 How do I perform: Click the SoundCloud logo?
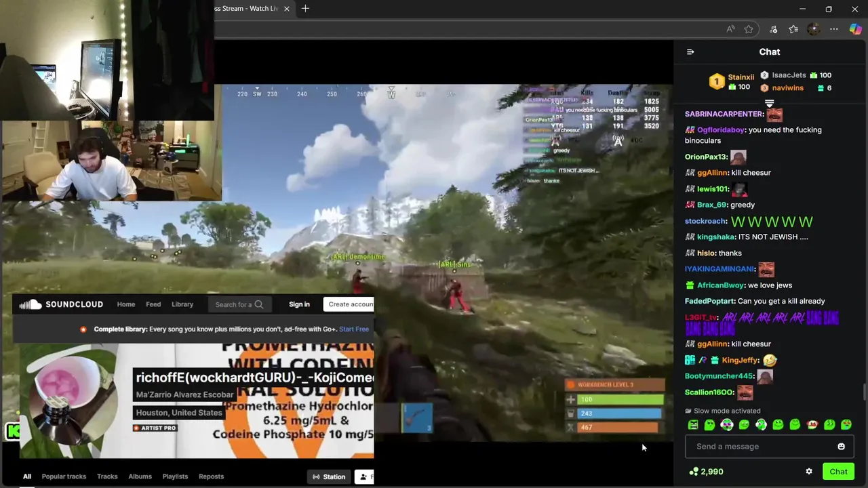(61, 304)
